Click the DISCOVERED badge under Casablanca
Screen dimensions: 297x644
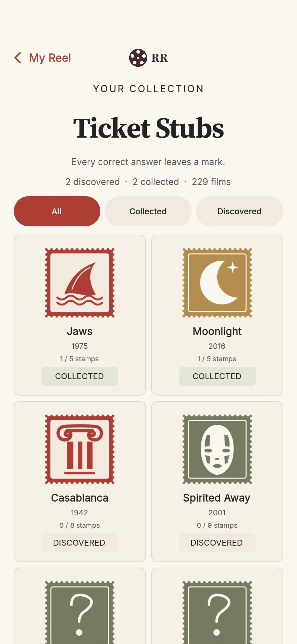tap(80, 543)
